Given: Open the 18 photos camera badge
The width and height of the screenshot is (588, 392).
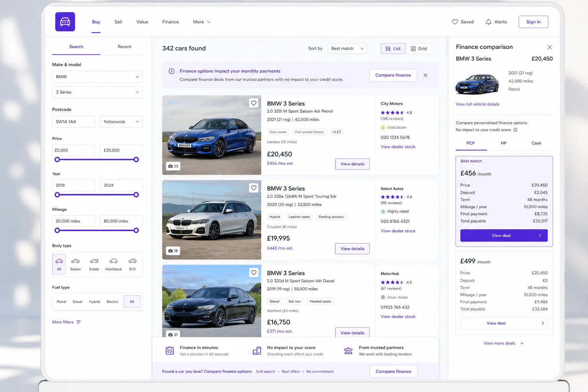Looking at the screenshot, I should coord(173,251).
